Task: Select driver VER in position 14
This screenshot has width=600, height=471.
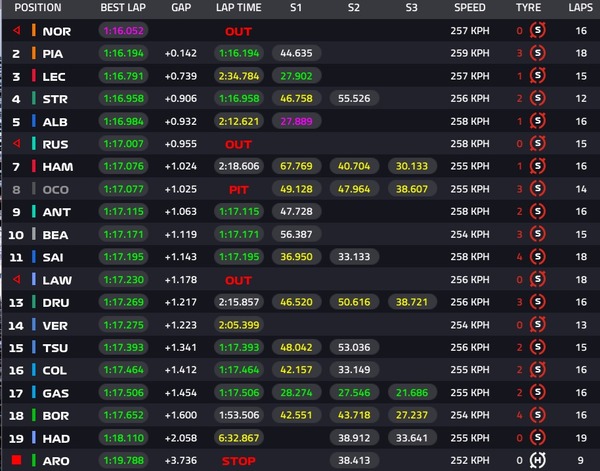Action: 55,325
